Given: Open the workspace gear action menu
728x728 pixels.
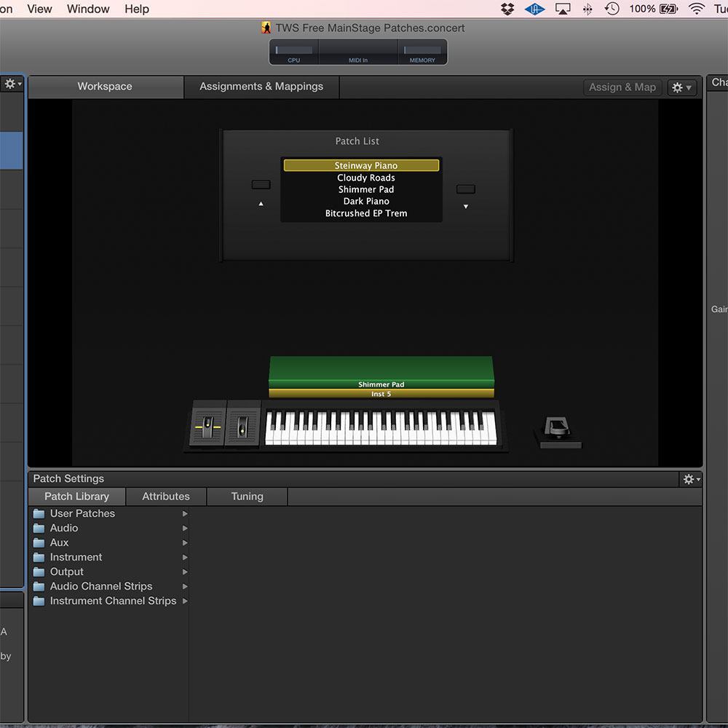Looking at the screenshot, I should (x=681, y=87).
